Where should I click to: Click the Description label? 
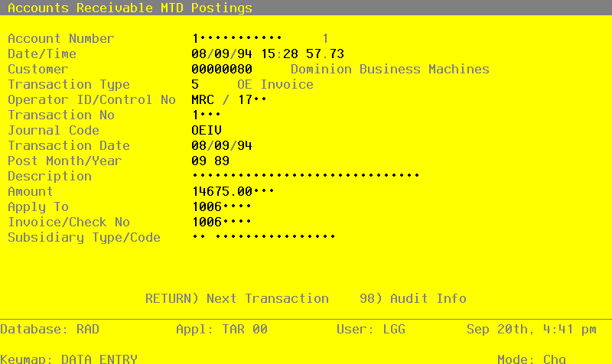point(50,176)
